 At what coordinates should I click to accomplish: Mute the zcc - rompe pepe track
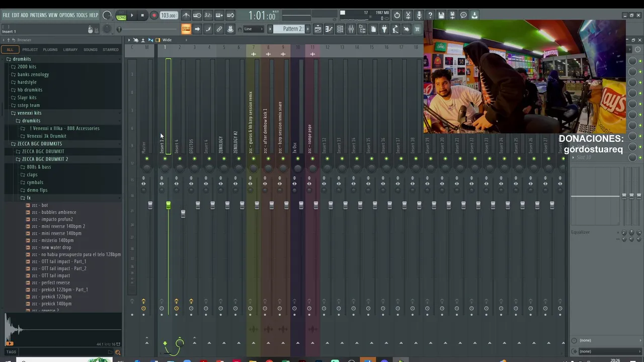[x=312, y=159]
